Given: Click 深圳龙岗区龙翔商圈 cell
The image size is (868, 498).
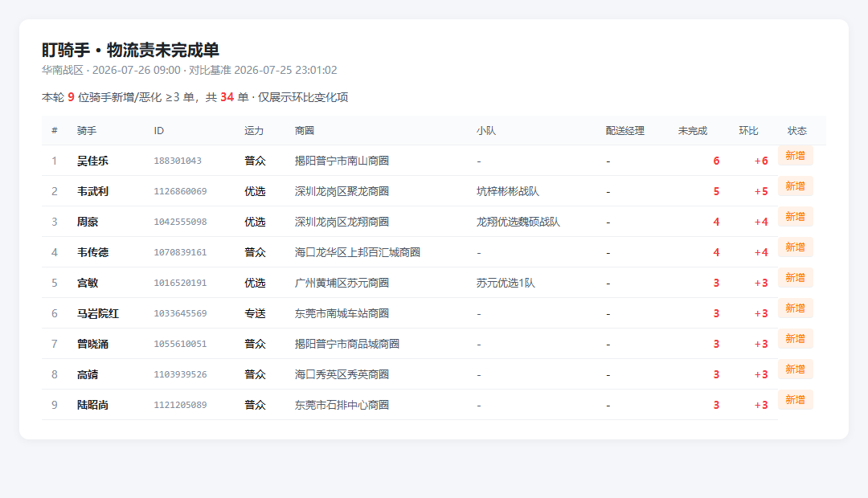Looking at the screenshot, I should coord(342,222).
